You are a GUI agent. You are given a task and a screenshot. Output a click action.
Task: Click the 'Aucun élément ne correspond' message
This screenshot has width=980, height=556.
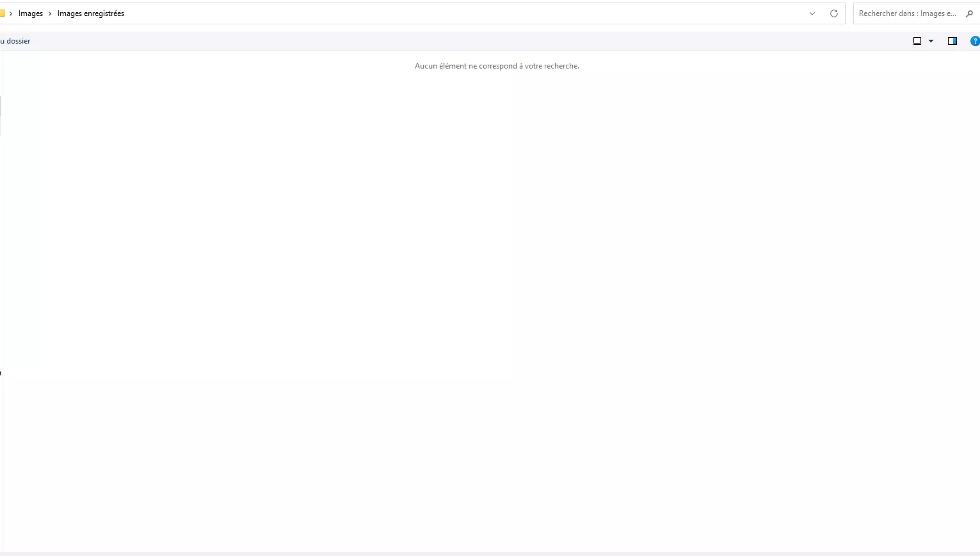[497, 66]
